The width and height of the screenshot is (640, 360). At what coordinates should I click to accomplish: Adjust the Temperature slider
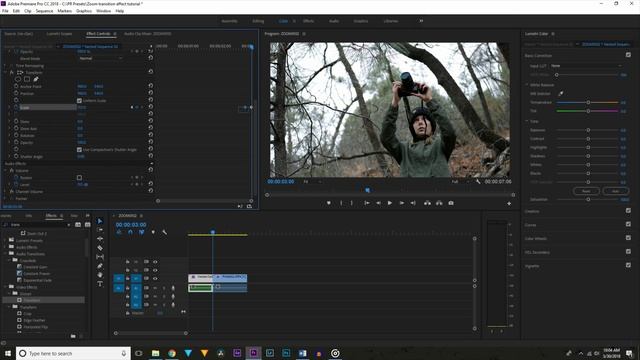(588, 102)
